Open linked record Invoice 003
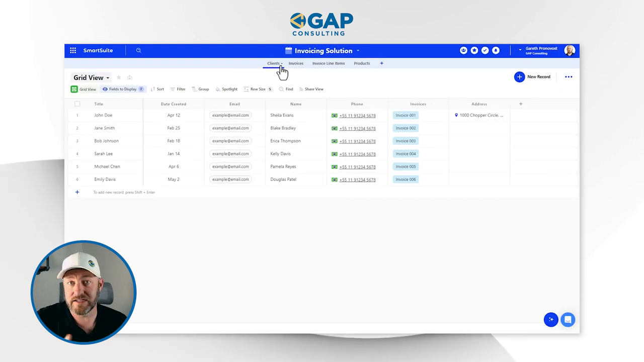644x362 pixels. [x=406, y=141]
